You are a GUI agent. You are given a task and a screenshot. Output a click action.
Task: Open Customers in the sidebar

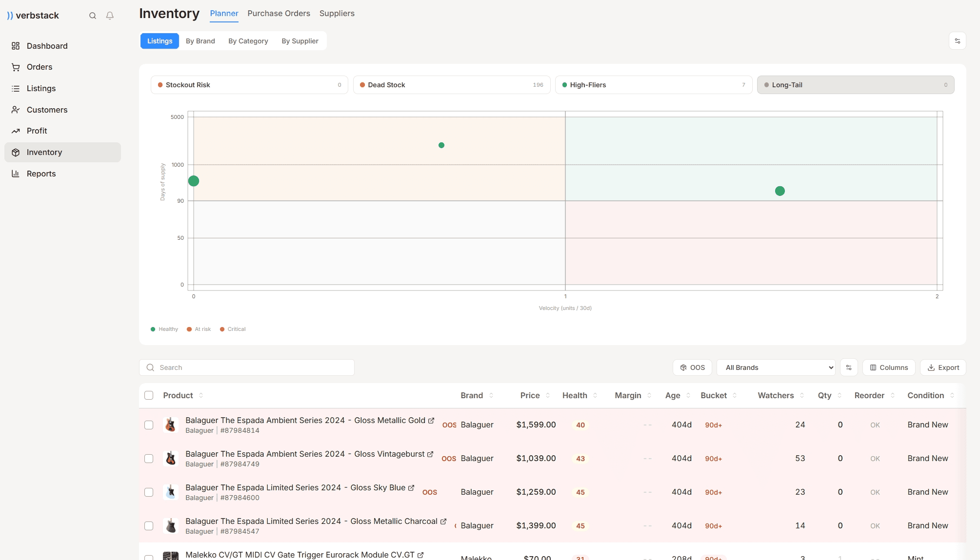tap(62, 110)
